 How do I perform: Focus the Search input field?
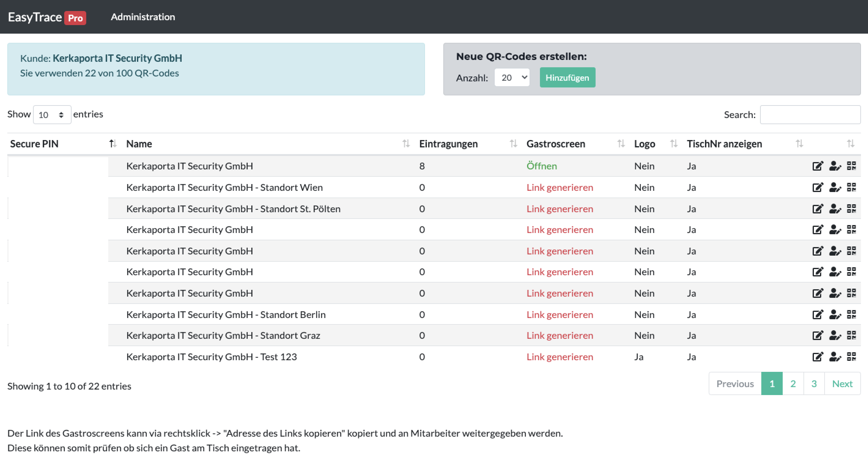click(x=810, y=115)
